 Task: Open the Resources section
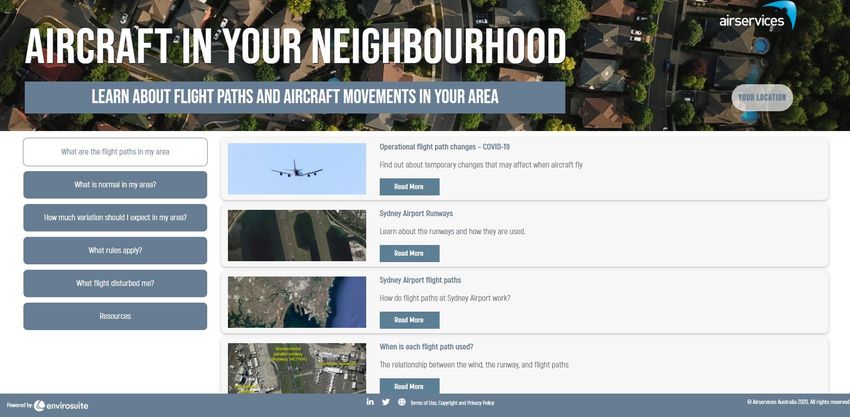point(115,316)
